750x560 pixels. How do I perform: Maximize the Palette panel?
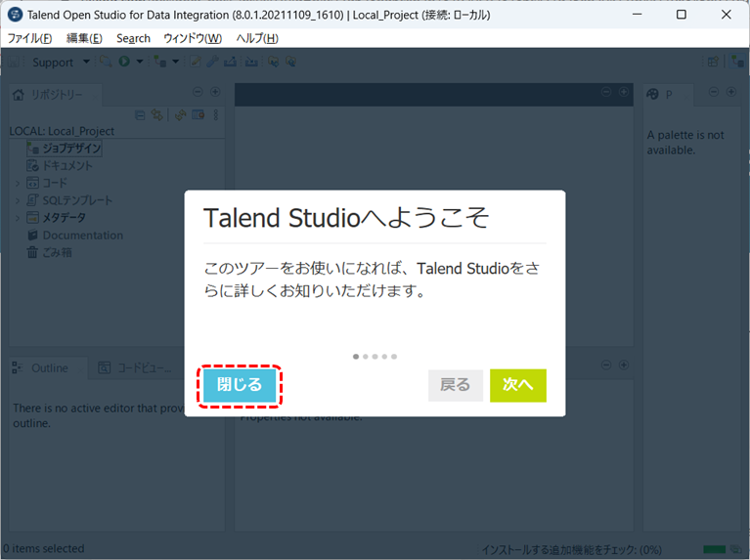[731, 92]
